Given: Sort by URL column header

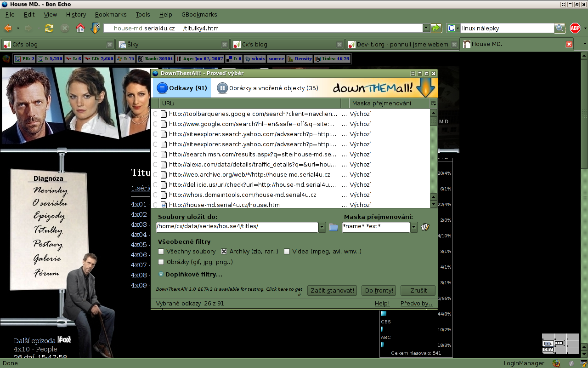Looking at the screenshot, I should click(251, 103).
